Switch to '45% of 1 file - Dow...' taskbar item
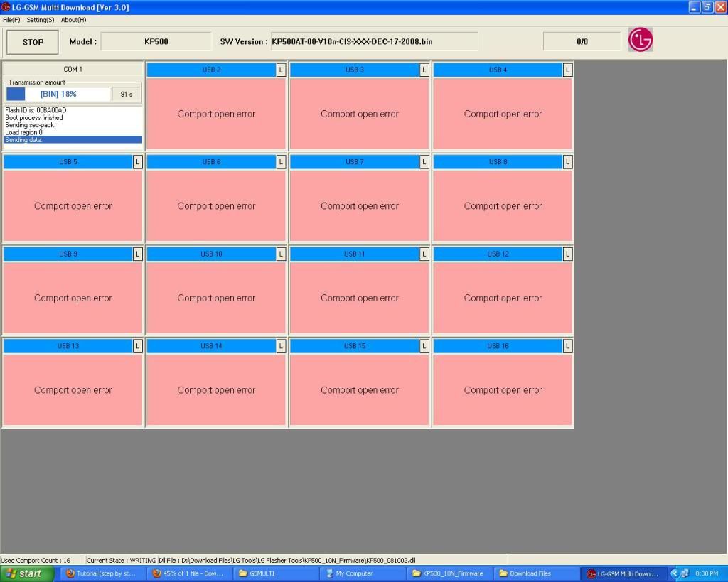 click(x=188, y=573)
